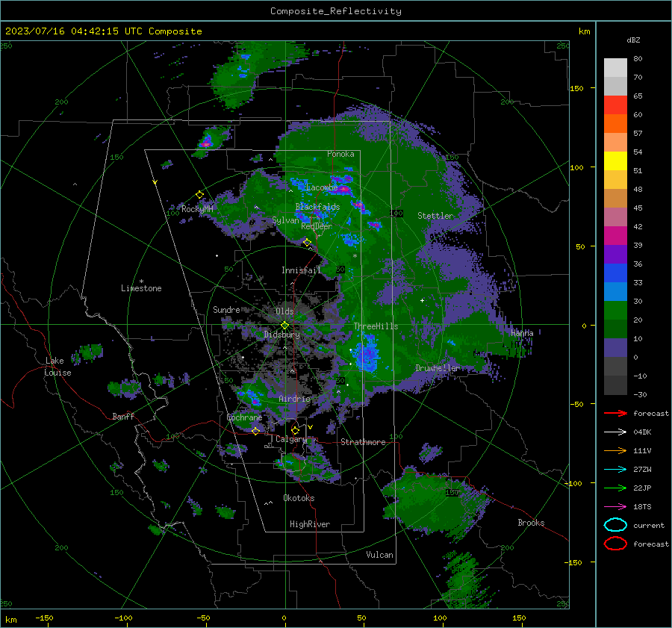The width and height of the screenshot is (672, 628).
Task: Select the indigo 0–10 dBZ color swatch
Action: point(615,348)
